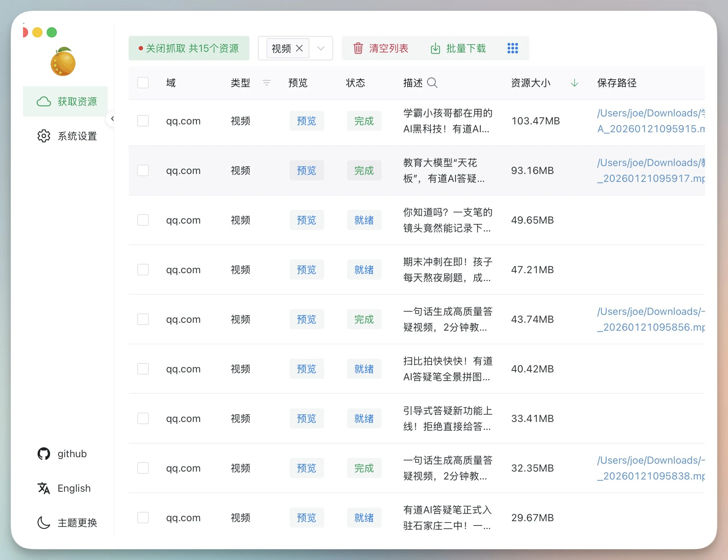Click 关闭抓取 共15个资源 button
The width and height of the screenshot is (728, 560).
coord(189,48)
